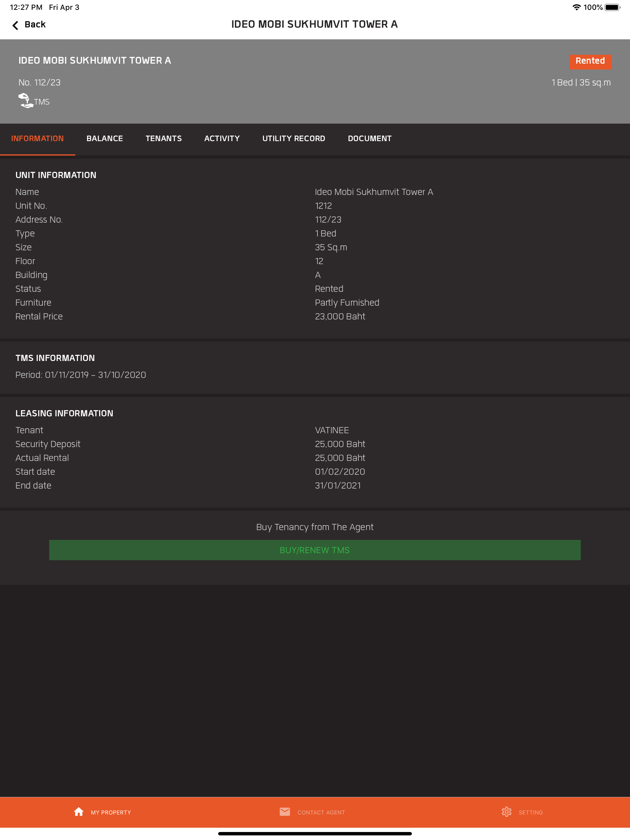This screenshot has width=630, height=840.
Task: Open Setting label in bottom bar
Action: tap(530, 812)
